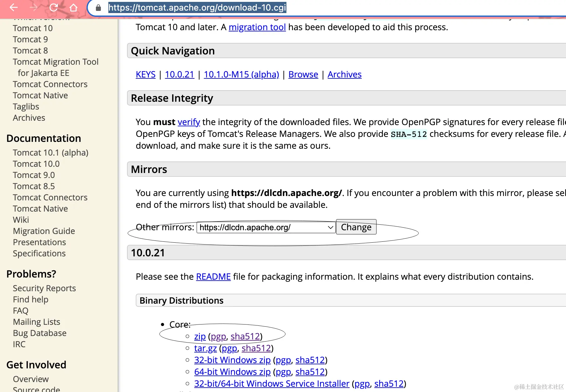Image resolution: width=566 pixels, height=392 pixels.
Task: Click the browser back arrow
Action: point(14,7)
